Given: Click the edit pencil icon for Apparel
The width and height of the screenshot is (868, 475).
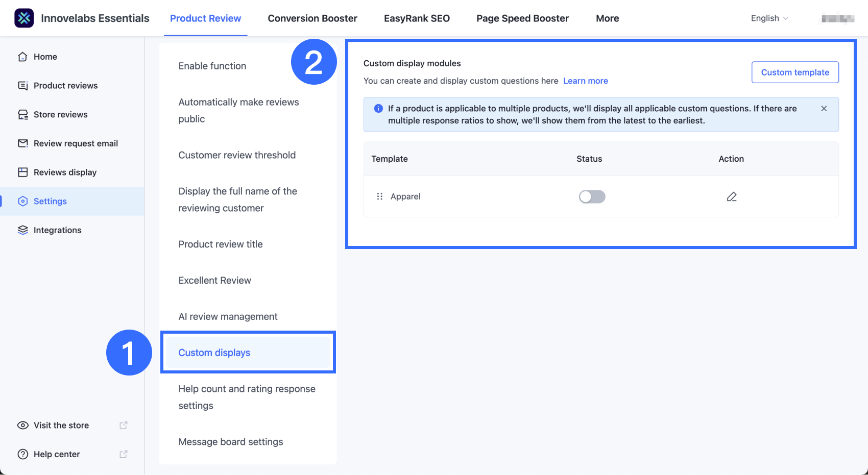Looking at the screenshot, I should [x=732, y=197].
